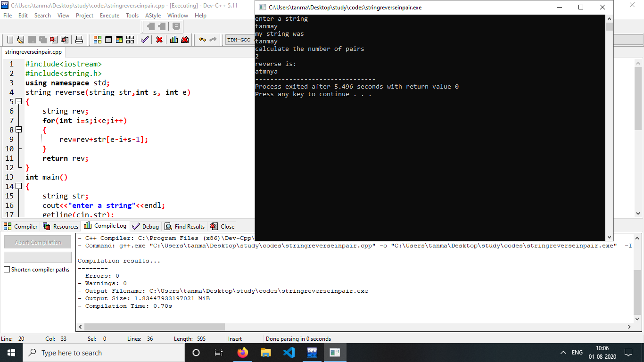The width and height of the screenshot is (644, 362).
Task: Collapse the main function fold at line 14
Action: point(19,186)
